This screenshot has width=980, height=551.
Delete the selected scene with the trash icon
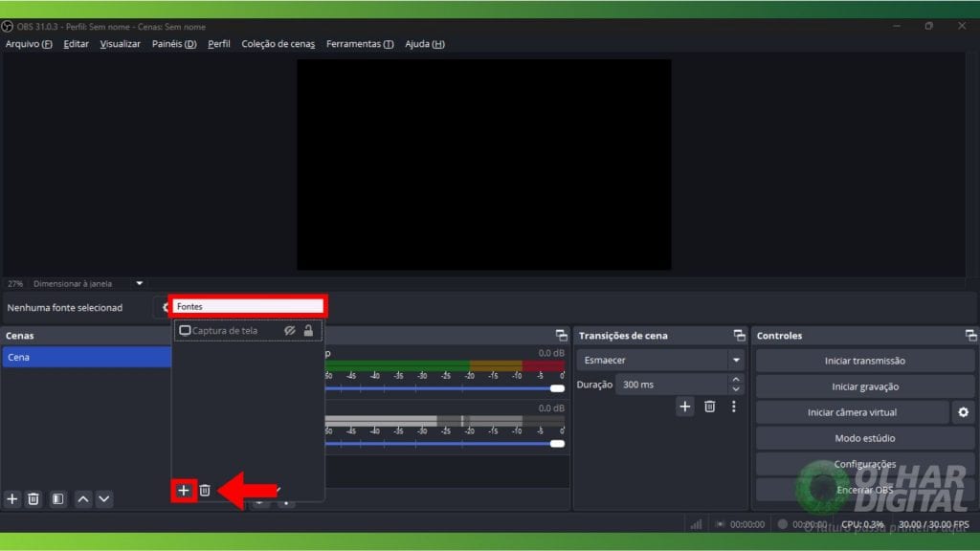point(33,498)
